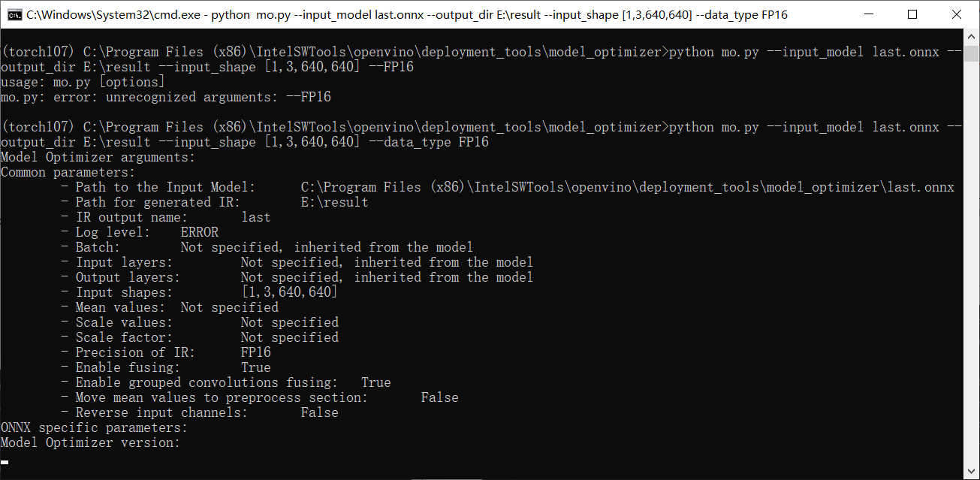Click the "Reverse input channels: False" line
This screenshot has height=480, width=980.
click(207, 412)
